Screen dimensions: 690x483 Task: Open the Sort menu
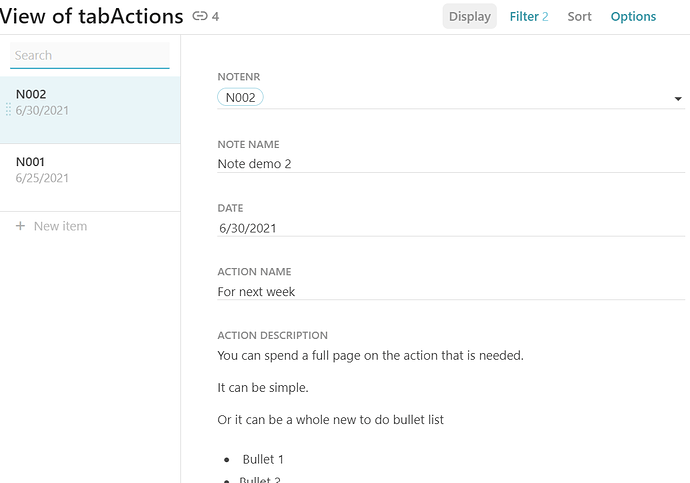tap(579, 16)
